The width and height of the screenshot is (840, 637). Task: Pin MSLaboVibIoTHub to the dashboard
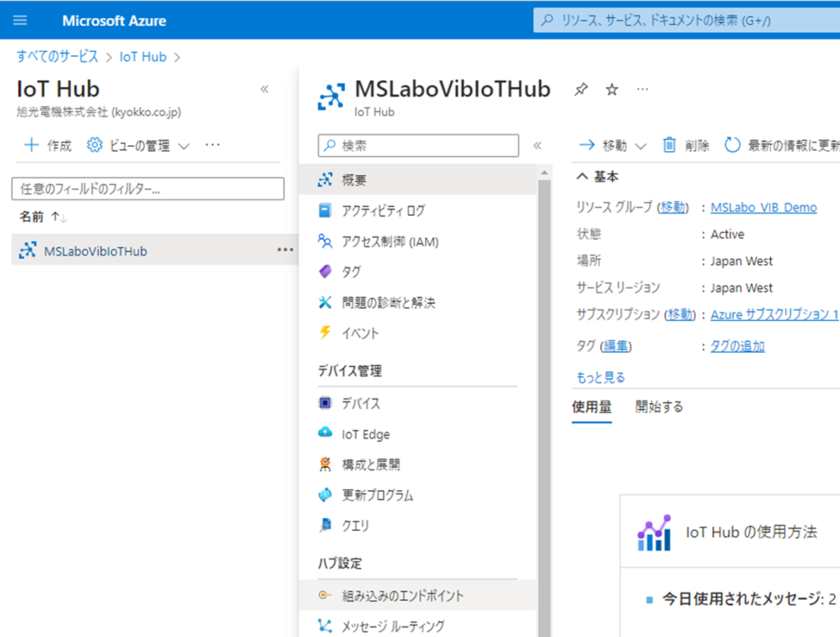[581, 89]
